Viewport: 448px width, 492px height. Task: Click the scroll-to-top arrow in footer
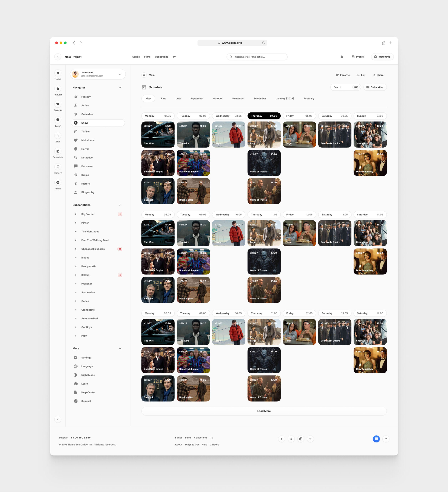(386, 439)
